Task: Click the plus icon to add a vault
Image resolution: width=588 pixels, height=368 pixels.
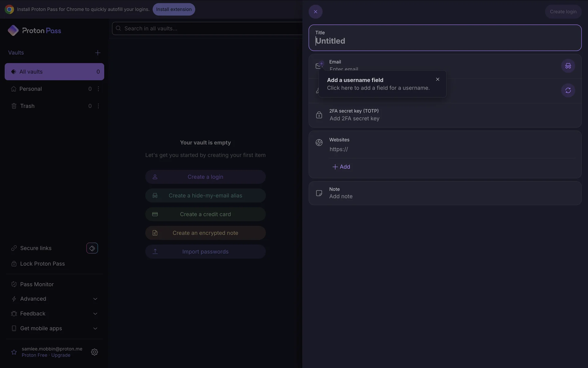Action: 98,53
